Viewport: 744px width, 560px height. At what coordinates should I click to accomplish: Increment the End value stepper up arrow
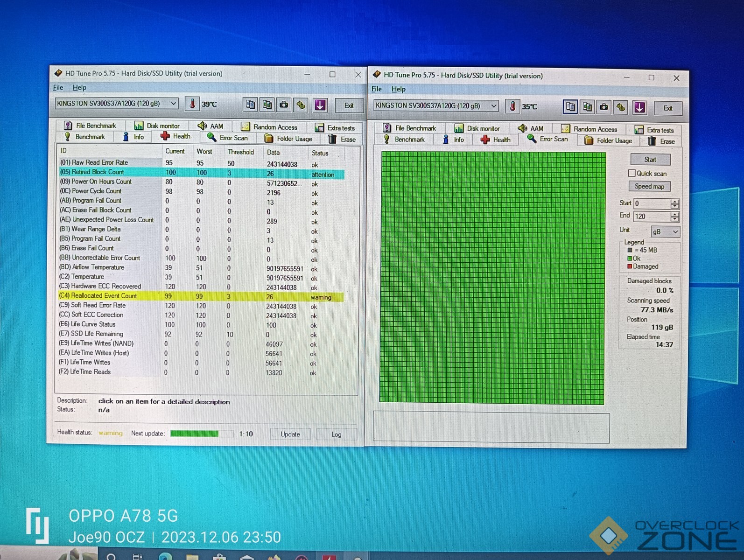click(x=674, y=214)
